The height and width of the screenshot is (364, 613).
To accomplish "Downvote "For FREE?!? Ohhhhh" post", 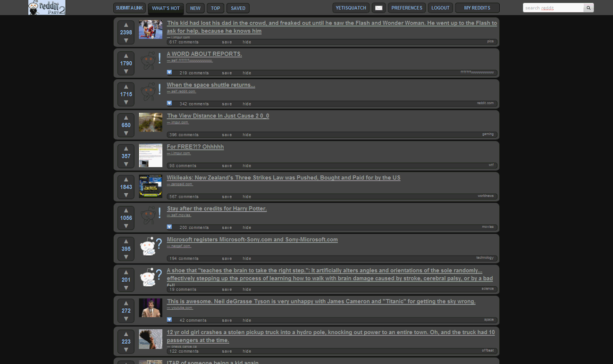I will pyautogui.click(x=126, y=164).
